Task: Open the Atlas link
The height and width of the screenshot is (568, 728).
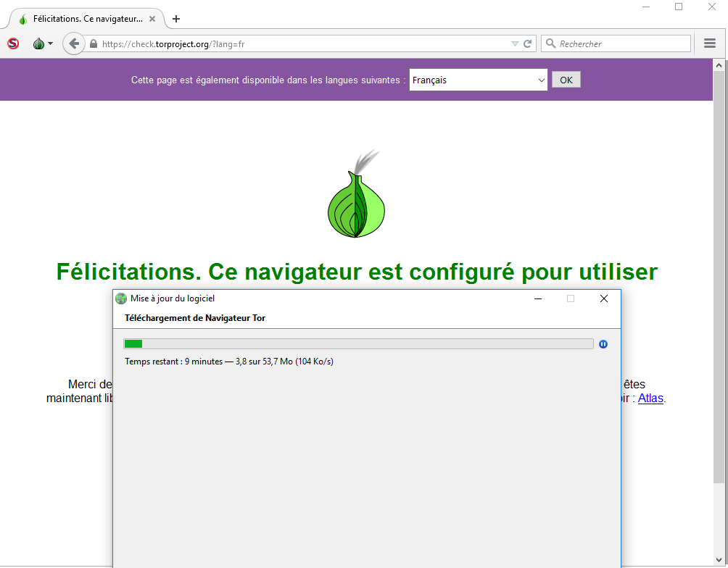Action: coord(650,398)
